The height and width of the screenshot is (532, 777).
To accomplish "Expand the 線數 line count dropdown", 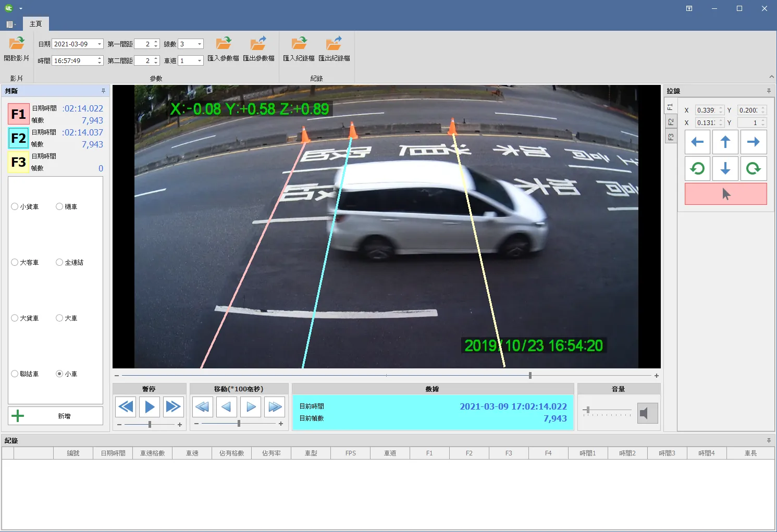I will (199, 44).
